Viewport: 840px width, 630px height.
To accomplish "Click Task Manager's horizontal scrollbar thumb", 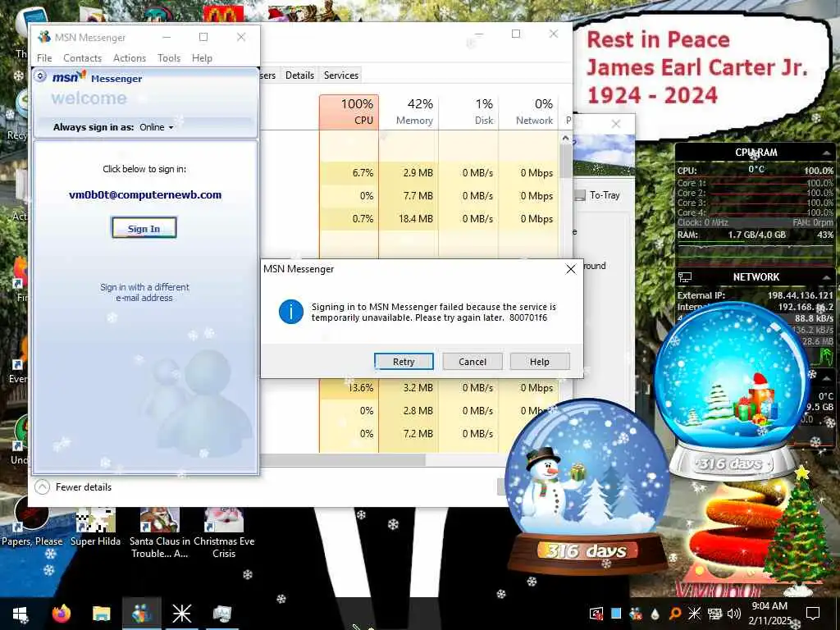I will 342,459.
